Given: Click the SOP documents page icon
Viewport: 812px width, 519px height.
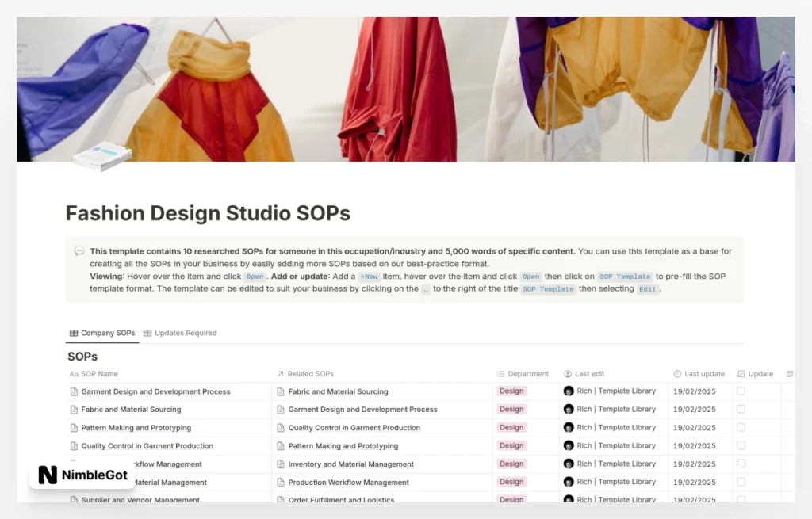Looking at the screenshot, I should click(x=101, y=156).
